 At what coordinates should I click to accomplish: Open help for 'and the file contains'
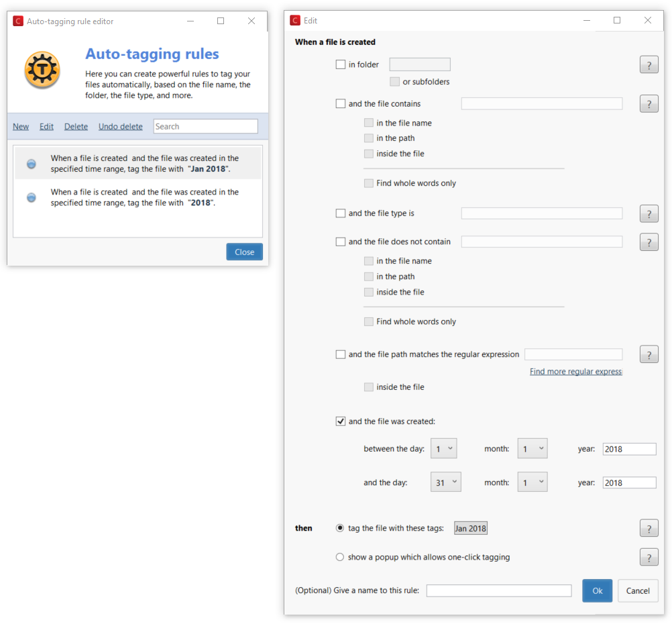tap(649, 104)
